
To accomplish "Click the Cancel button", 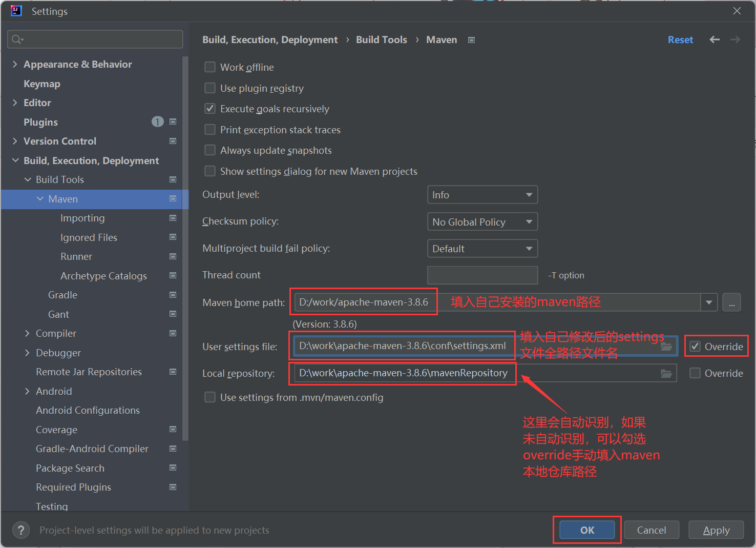I will click(x=652, y=530).
